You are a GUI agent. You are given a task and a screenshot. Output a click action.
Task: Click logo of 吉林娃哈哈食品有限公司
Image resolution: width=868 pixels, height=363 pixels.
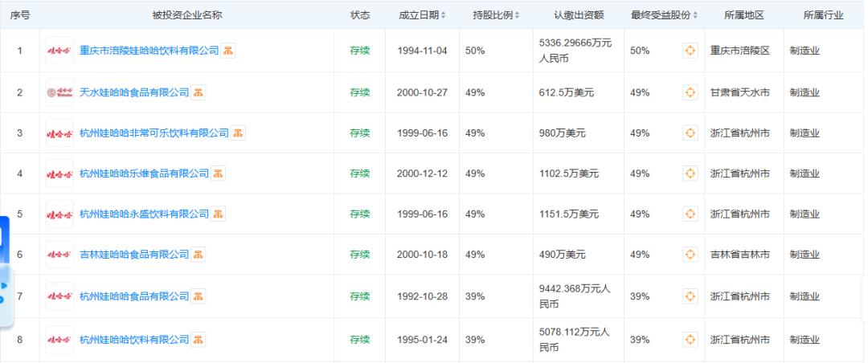[x=59, y=255]
